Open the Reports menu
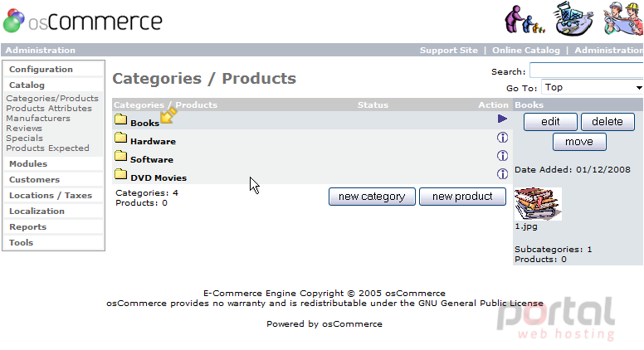This screenshot has width=644, height=350. pos(27,227)
